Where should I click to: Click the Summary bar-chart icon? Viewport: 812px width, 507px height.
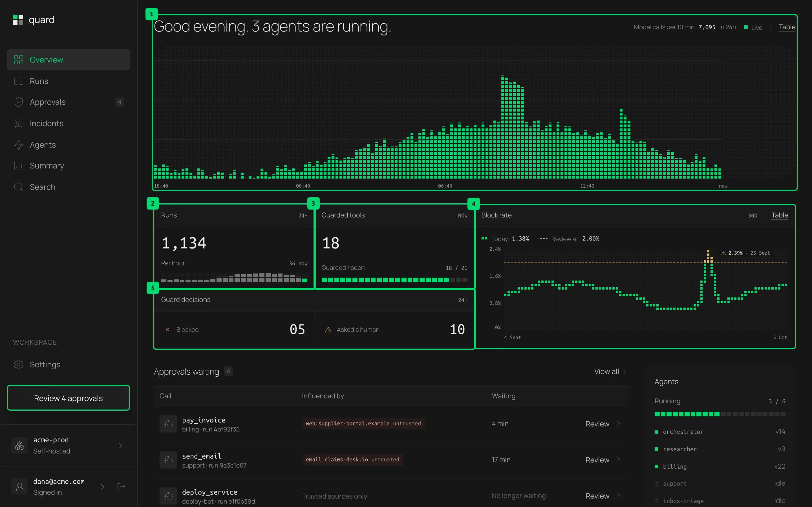click(18, 166)
